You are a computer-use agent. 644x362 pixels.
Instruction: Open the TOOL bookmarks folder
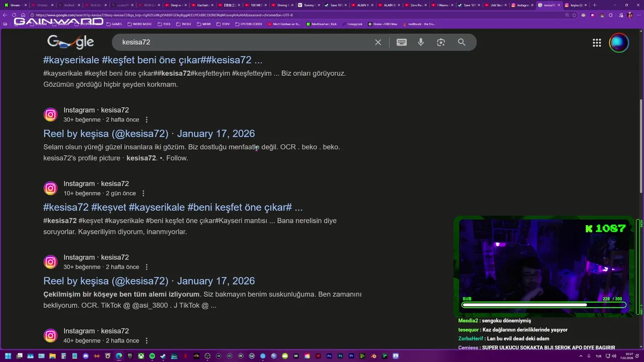(164, 24)
